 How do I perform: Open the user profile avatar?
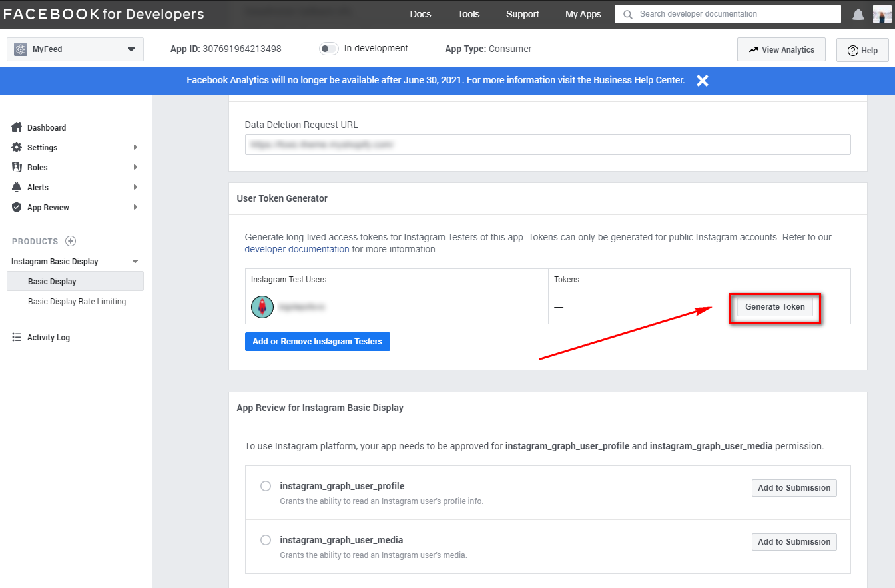tap(882, 14)
